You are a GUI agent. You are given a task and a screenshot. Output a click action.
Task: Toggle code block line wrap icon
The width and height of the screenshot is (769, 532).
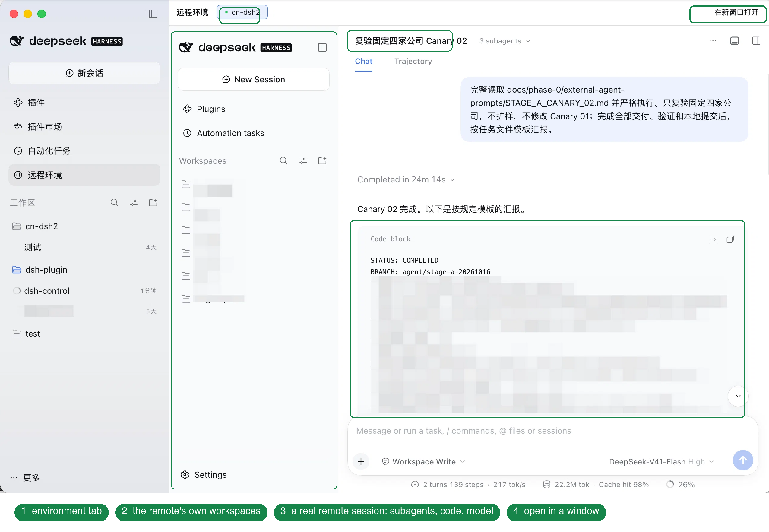click(713, 239)
